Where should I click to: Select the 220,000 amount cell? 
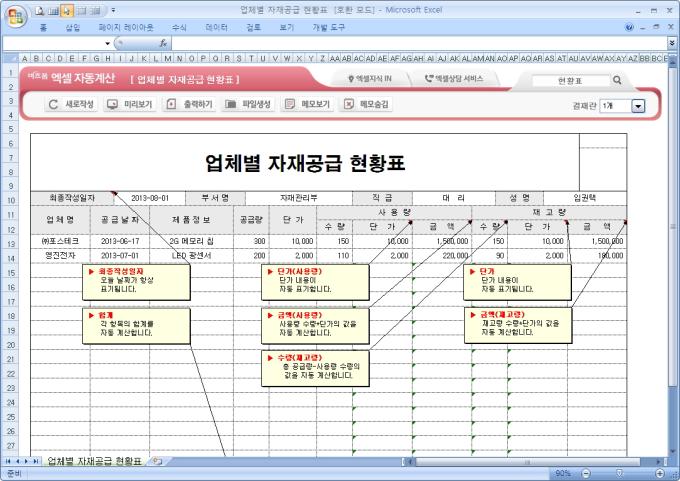pyautogui.click(x=441, y=255)
